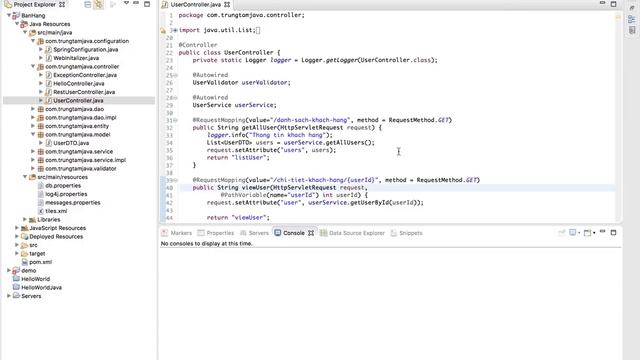
Task: Close the UserController.java editor tab
Action: point(227,4)
